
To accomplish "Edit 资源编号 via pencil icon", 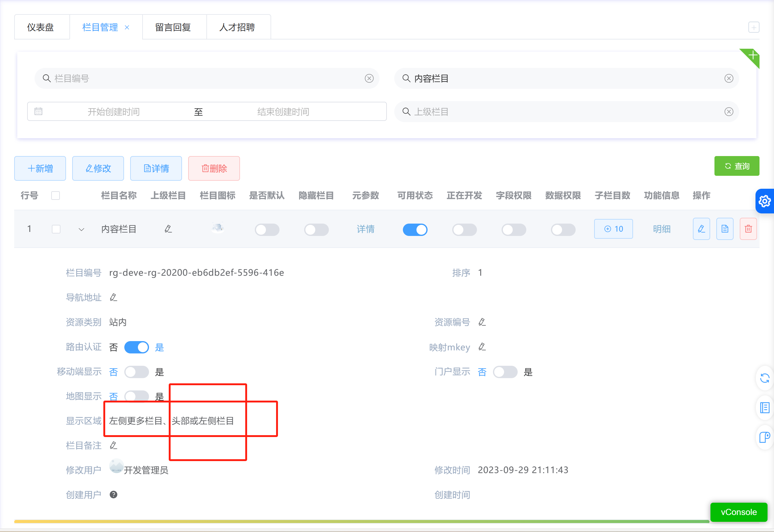I will pos(482,322).
